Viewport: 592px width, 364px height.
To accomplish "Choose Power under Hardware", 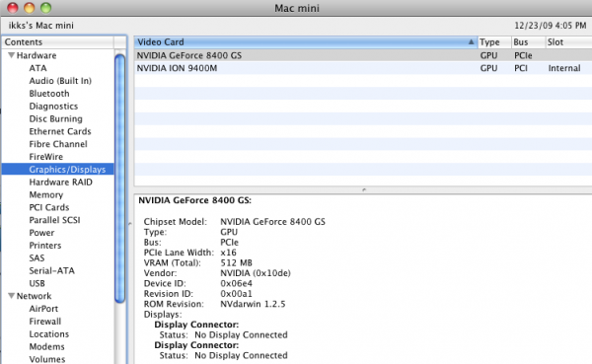I will click(x=41, y=233).
